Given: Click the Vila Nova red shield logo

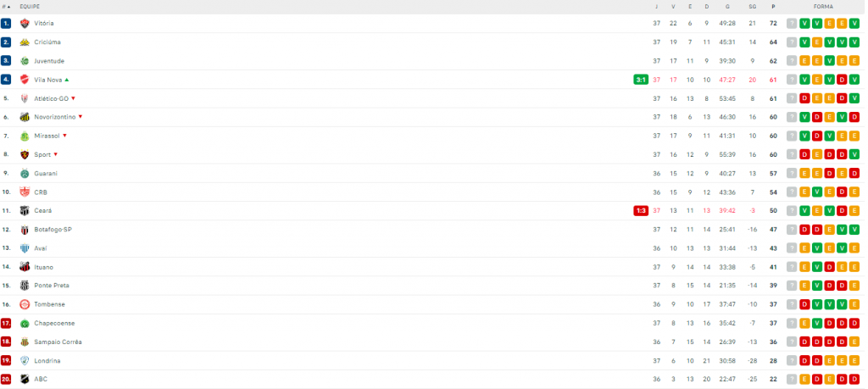Looking at the screenshot, I should 25,80.
